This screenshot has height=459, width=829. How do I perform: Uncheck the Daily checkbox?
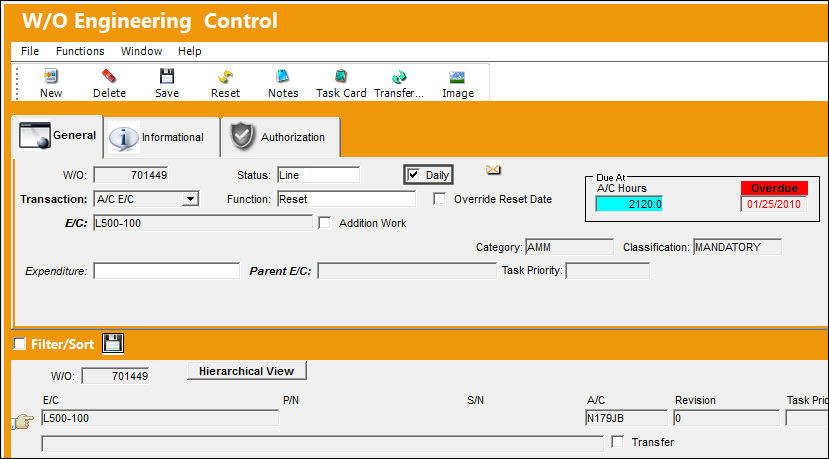(413, 175)
